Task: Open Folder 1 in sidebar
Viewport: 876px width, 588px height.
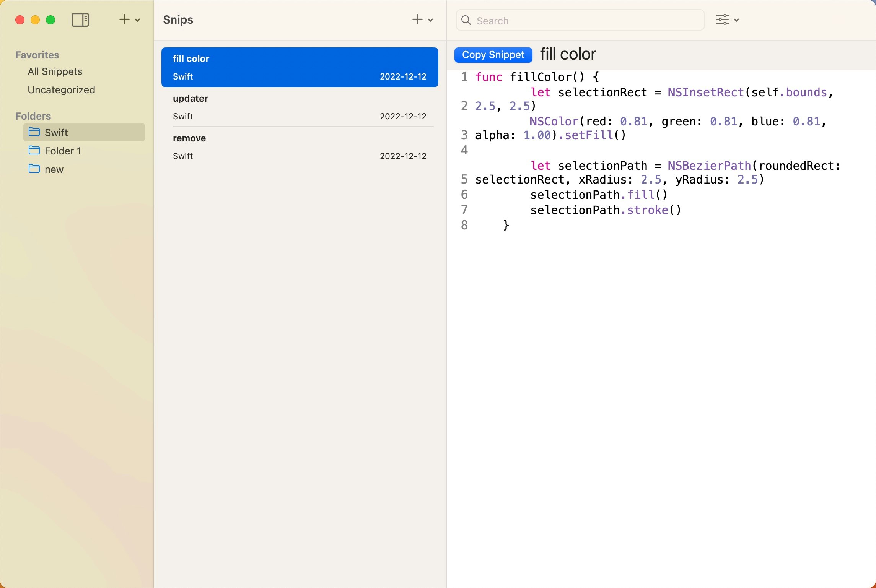Action: (x=84, y=151)
